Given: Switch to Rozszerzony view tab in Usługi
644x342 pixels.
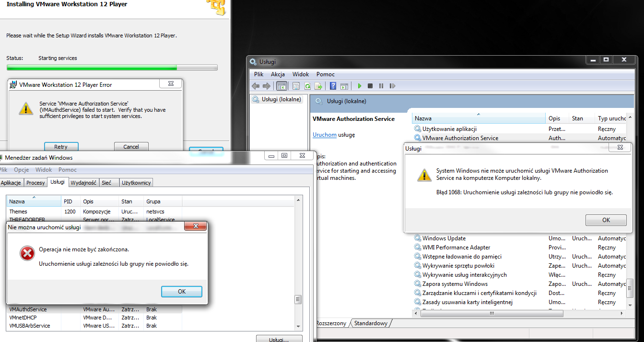Looking at the screenshot, I should click(331, 323).
